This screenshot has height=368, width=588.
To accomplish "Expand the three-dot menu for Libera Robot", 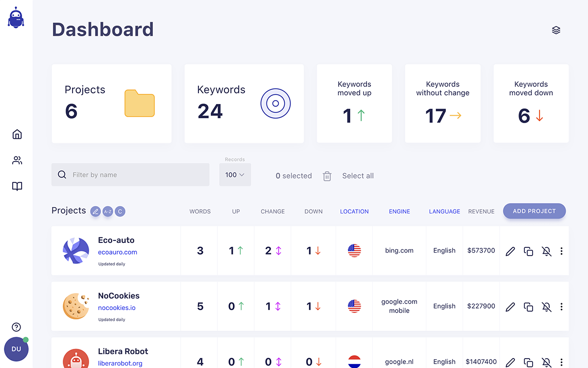I will click(562, 362).
